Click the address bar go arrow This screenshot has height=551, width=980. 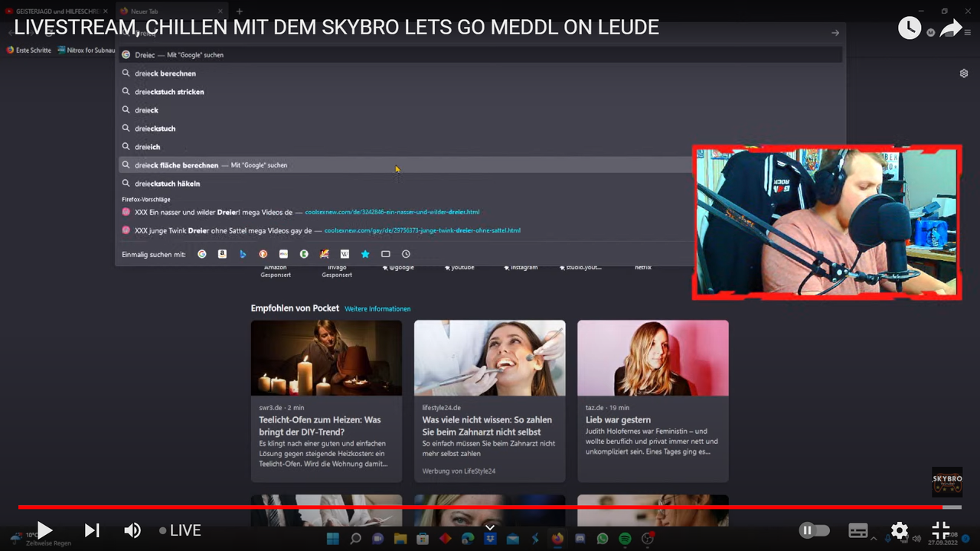coord(835,33)
